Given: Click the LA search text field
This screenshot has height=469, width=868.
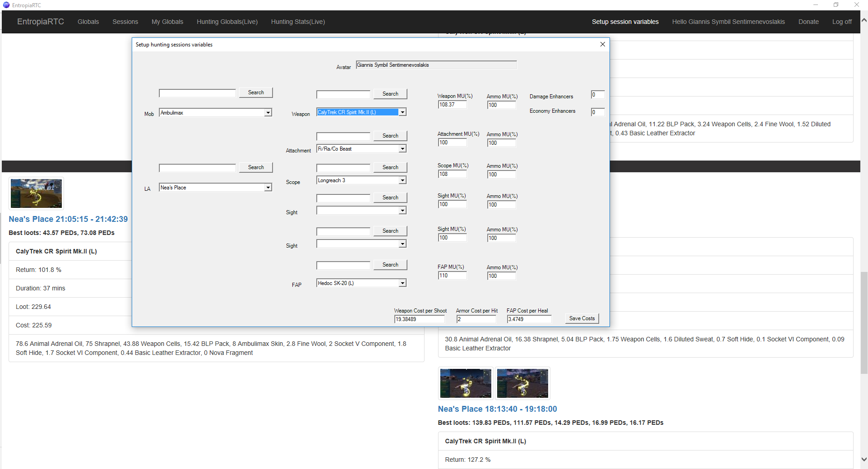Looking at the screenshot, I should coord(197,168).
